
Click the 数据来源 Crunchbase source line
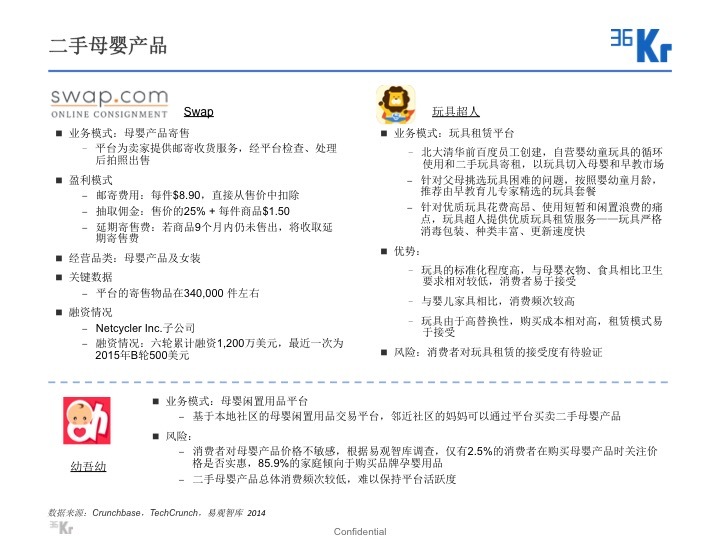157,511
